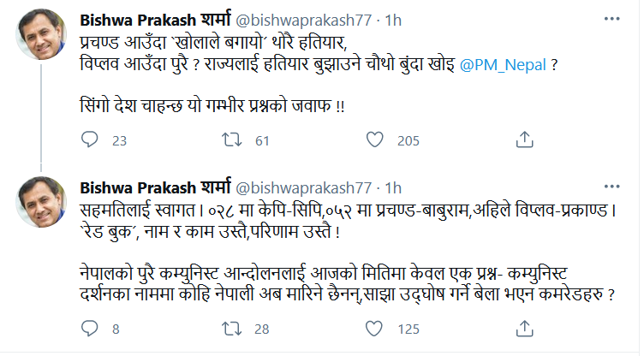Viewport: 644px width, 356px height.
Task: Open Bishwa Prakash शर्मा's name on first tweet
Action: [151, 20]
